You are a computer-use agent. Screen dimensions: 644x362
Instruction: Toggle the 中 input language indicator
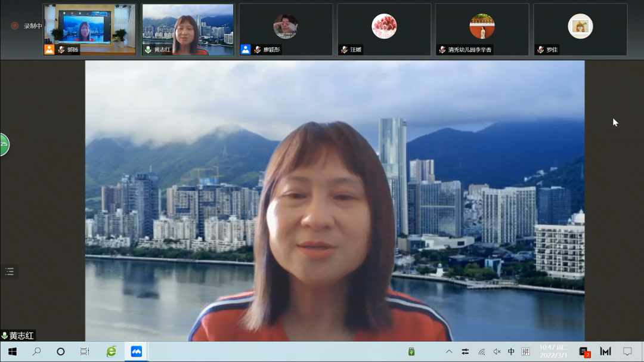pos(511,351)
